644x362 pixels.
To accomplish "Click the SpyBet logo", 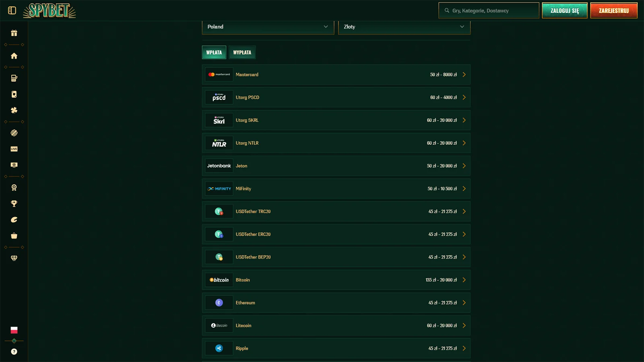I will (50, 11).
